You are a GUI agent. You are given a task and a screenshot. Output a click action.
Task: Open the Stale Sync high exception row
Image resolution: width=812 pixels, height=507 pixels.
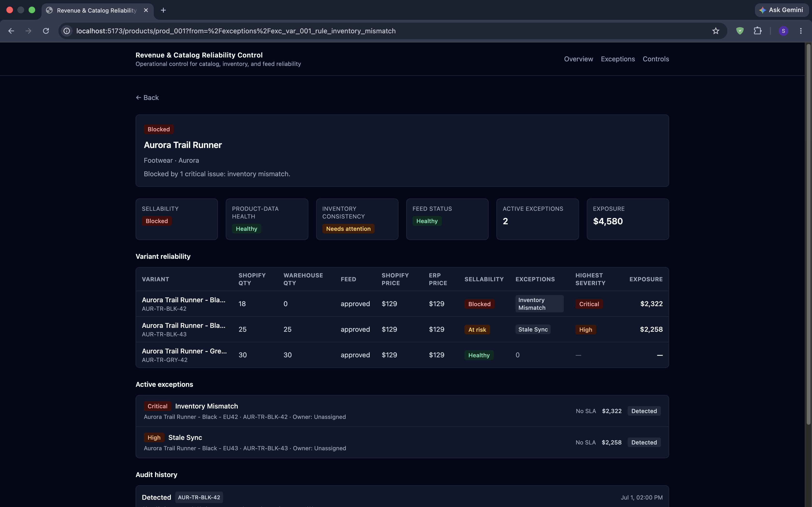(x=402, y=443)
